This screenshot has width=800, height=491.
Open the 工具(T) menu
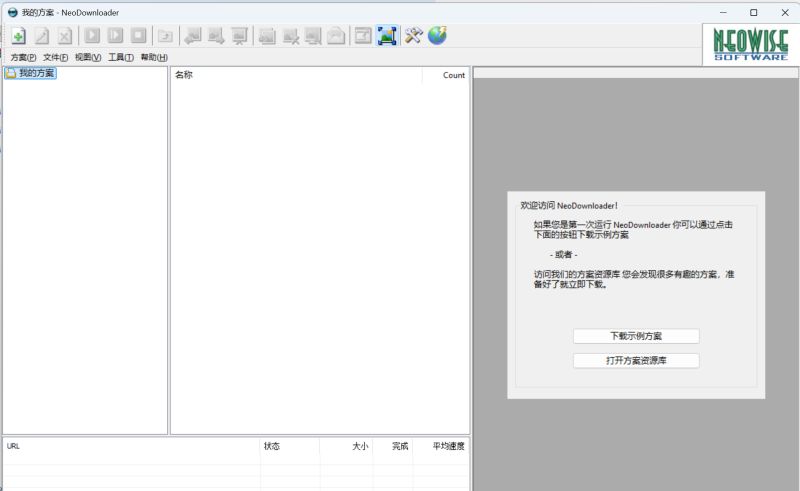[x=121, y=57]
